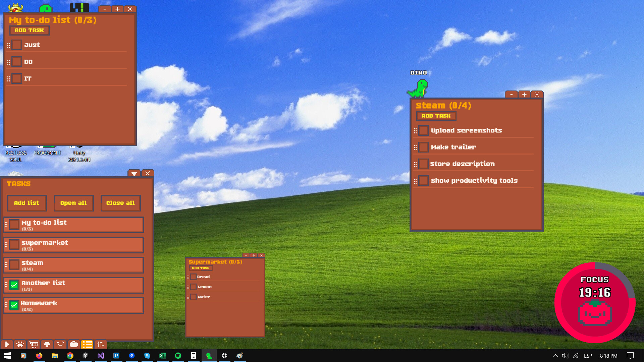Viewport: 644px width, 362px height.
Task: Click ADD TASK in the Steam list
Action: click(x=436, y=116)
